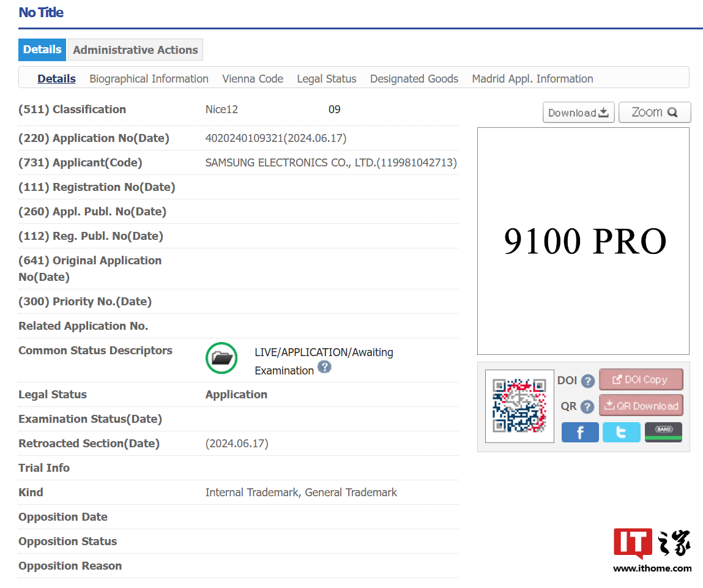Click the Trial Info label
This screenshot has height=588, width=703.
[x=44, y=468]
